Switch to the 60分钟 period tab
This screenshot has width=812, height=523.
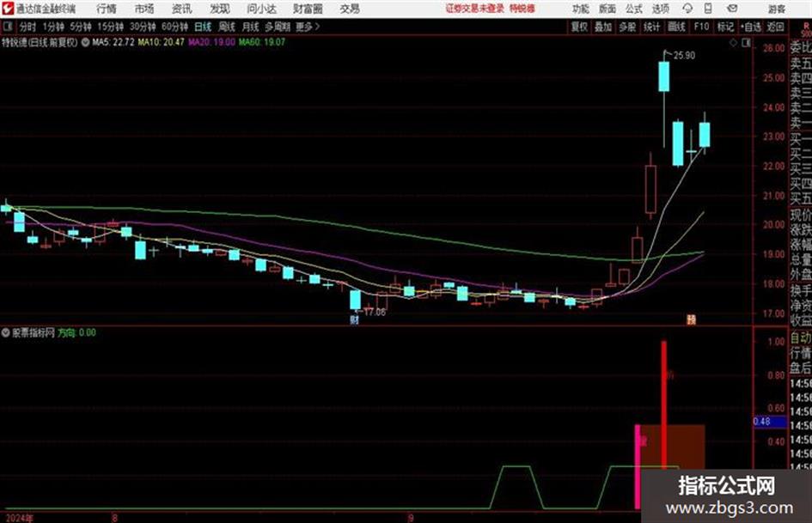[x=175, y=27]
